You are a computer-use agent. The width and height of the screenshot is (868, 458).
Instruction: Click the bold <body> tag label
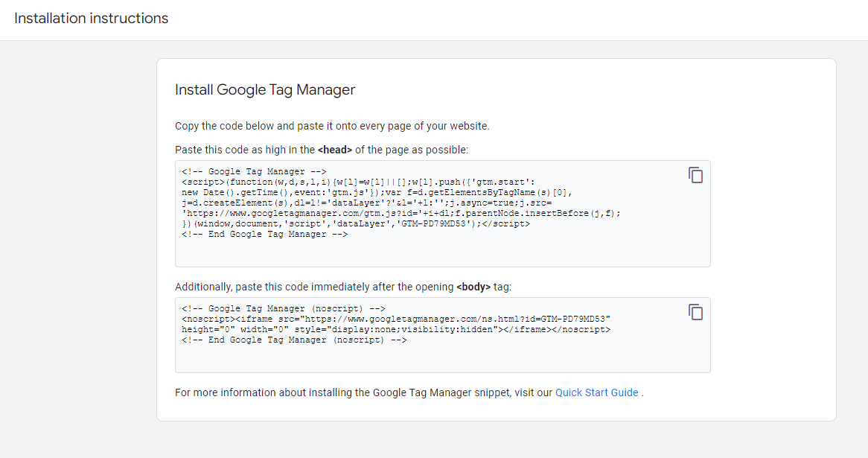point(473,287)
